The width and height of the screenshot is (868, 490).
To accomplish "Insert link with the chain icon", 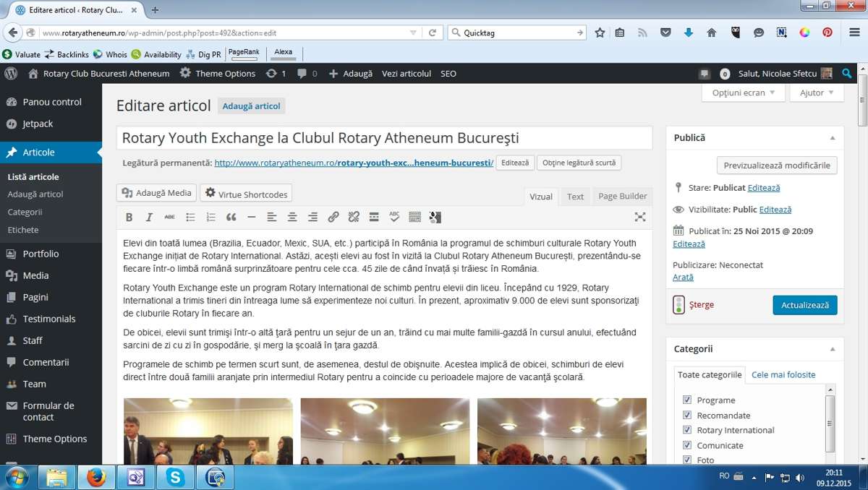I will [x=333, y=217].
